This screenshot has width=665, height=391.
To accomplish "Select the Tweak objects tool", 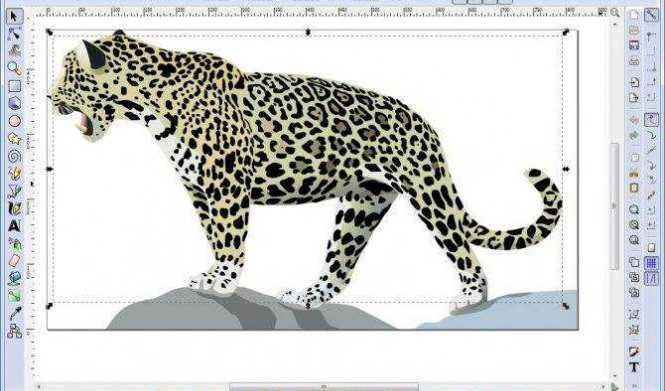I will [x=14, y=50].
